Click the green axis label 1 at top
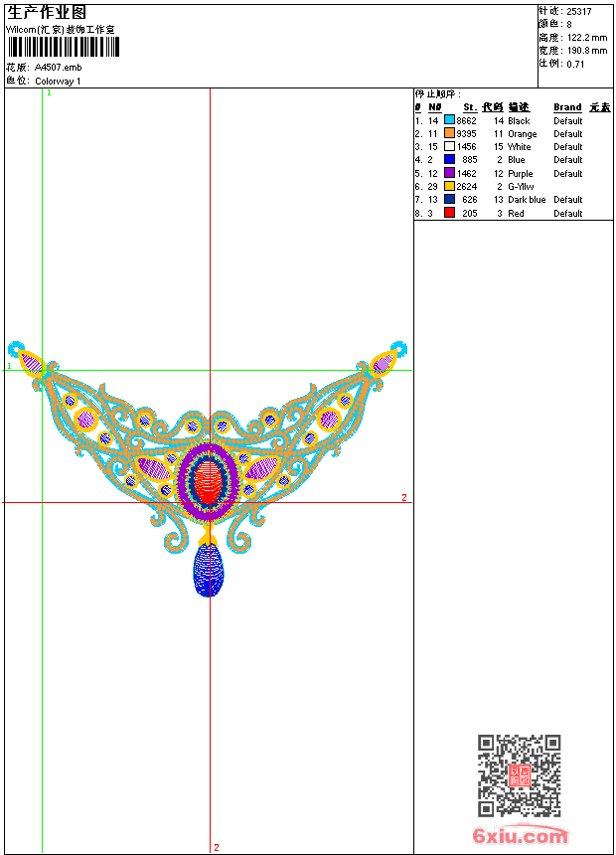 coord(49,93)
